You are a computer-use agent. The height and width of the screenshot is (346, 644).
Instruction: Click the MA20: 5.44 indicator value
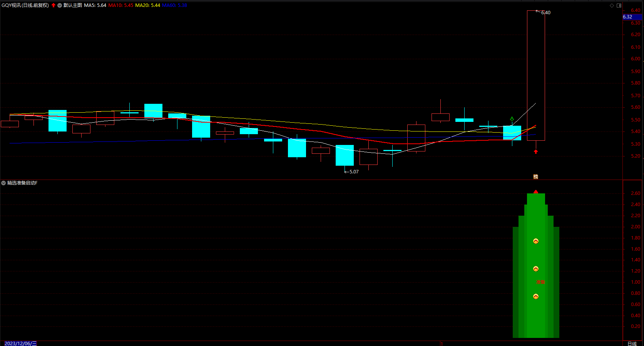(148, 5)
